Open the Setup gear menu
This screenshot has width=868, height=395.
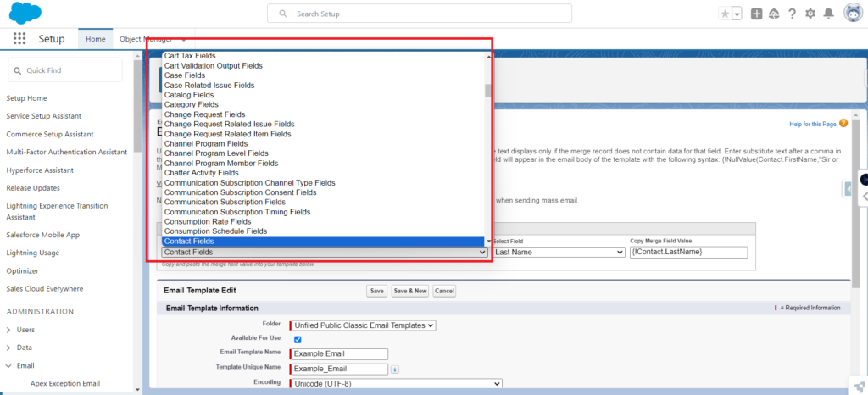(810, 14)
